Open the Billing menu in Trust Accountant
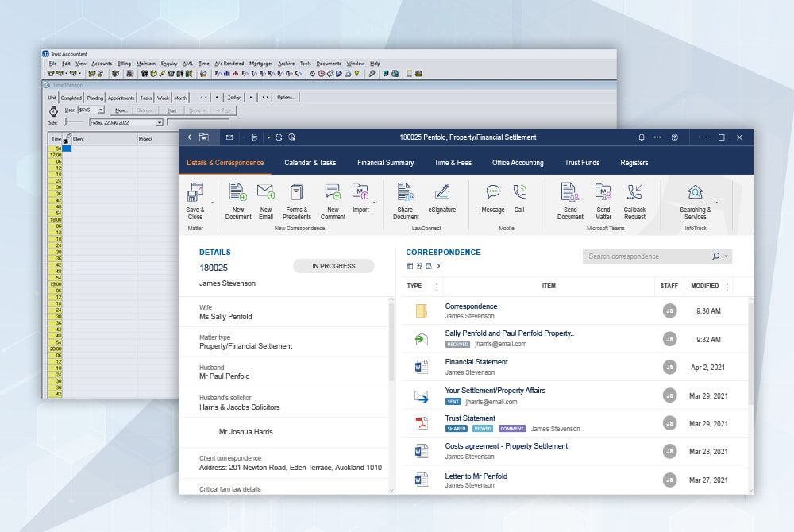794x532 pixels. (124, 64)
